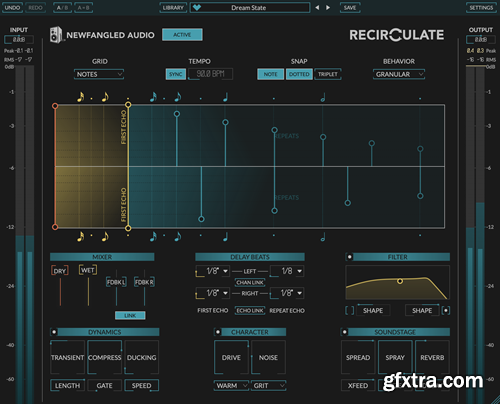500x404 pixels.
Task: Select the yellow First Echo bottom handle
Action: coord(128,228)
